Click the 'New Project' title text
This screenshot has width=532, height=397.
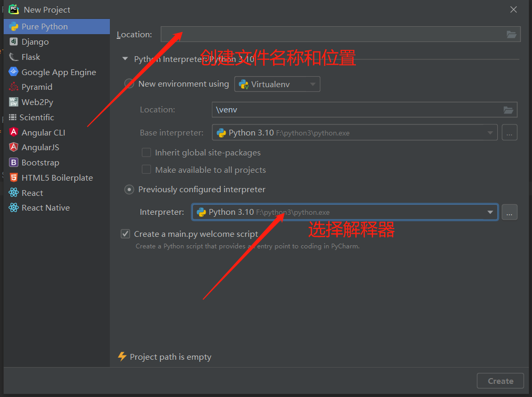coord(47,10)
